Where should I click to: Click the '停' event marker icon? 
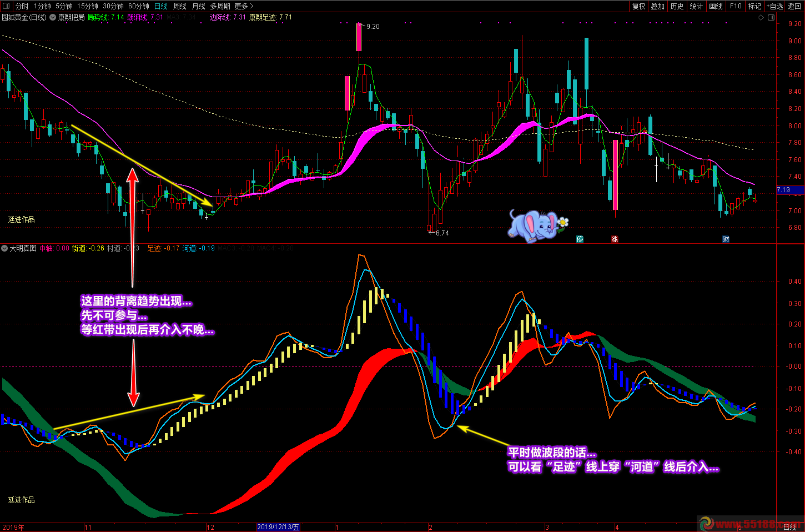[x=580, y=239]
